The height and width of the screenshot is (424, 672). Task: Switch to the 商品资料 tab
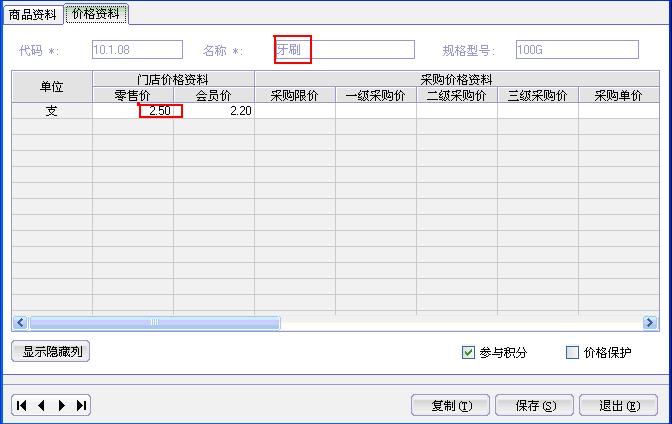click(x=33, y=15)
